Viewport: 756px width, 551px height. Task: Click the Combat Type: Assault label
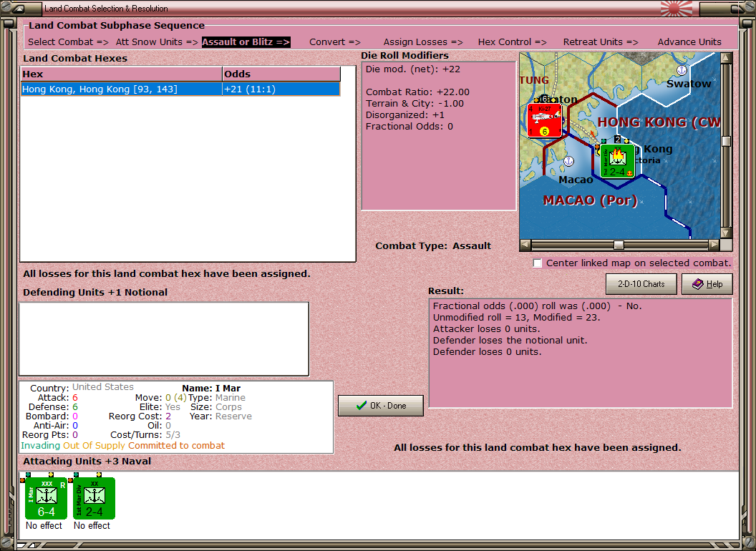coord(433,246)
